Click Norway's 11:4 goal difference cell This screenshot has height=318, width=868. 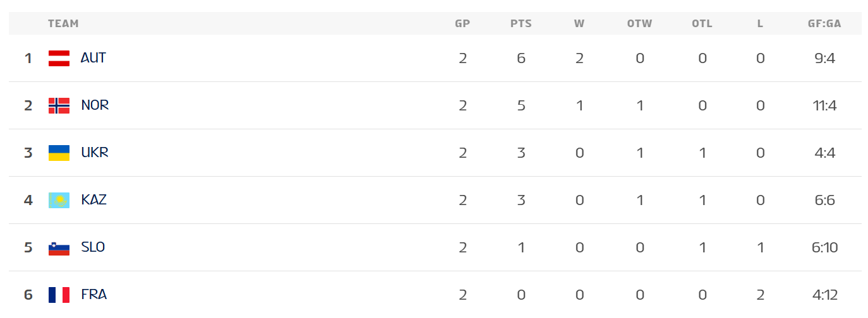click(x=825, y=105)
